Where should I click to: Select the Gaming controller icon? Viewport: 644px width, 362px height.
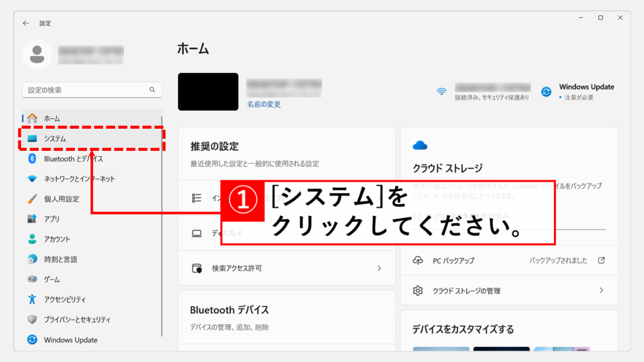point(32,280)
